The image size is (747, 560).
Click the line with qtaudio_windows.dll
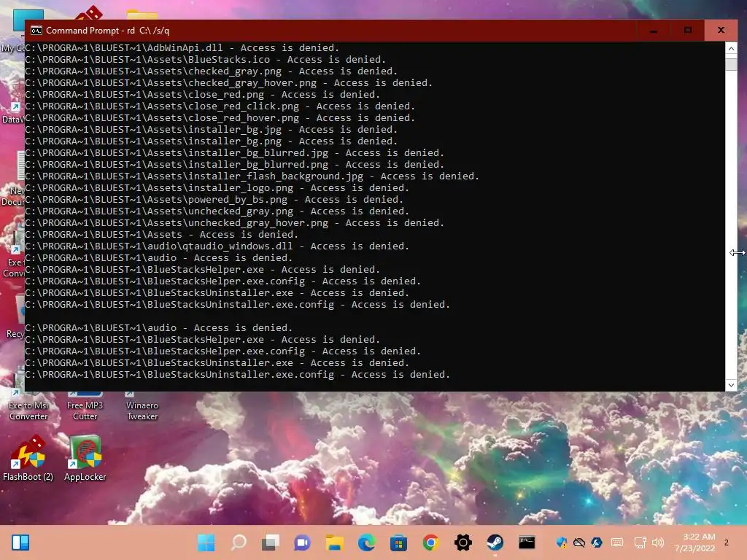click(217, 246)
